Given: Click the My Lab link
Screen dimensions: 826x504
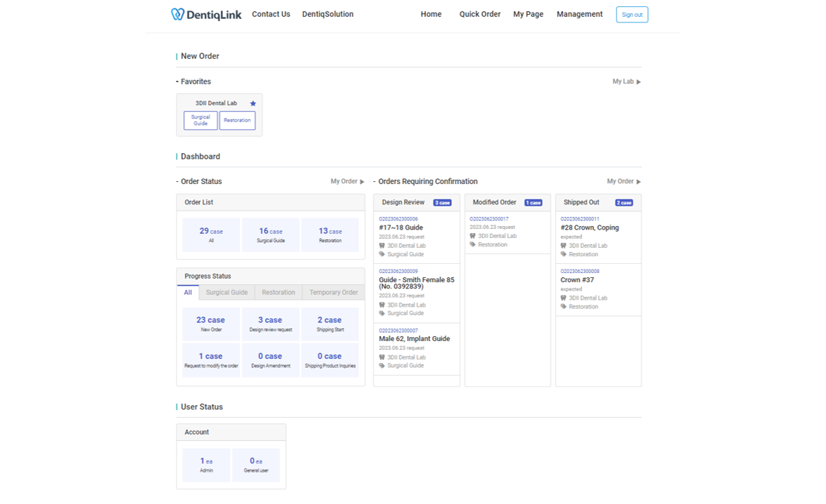Looking at the screenshot, I should click(623, 81).
